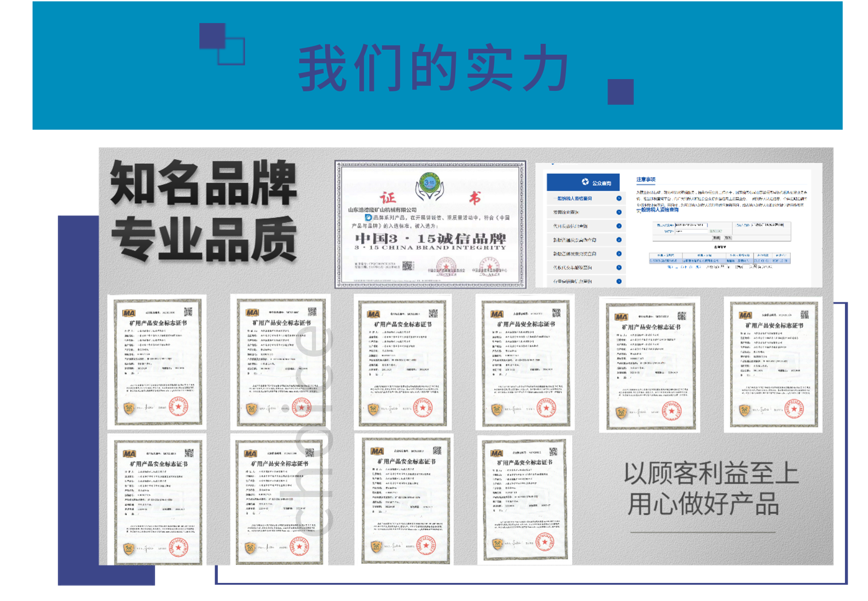This screenshot has width=868, height=601.
Task: Open the 中国3·15诚信品牌 certificate image
Action: [430, 224]
